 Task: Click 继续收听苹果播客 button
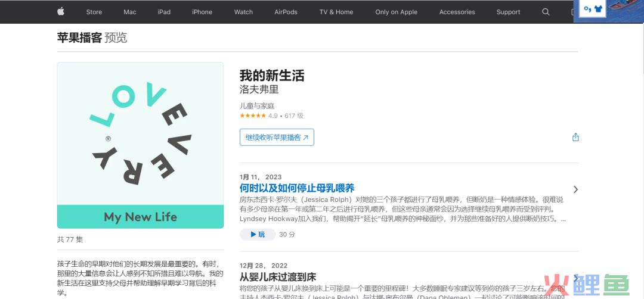(277, 138)
